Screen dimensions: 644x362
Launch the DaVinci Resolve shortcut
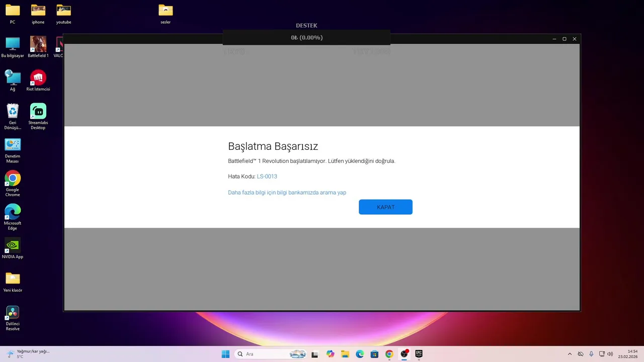pyautogui.click(x=13, y=318)
